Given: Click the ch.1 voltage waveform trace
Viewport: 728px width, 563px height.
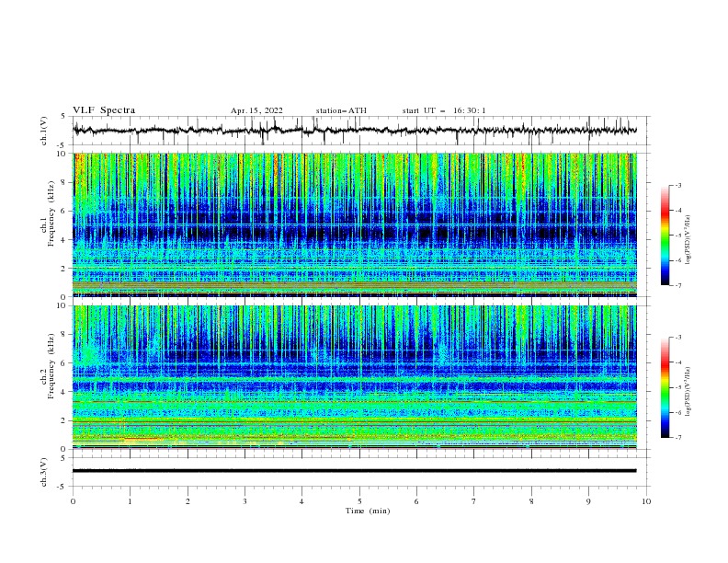Looking at the screenshot, I should tap(355, 131).
